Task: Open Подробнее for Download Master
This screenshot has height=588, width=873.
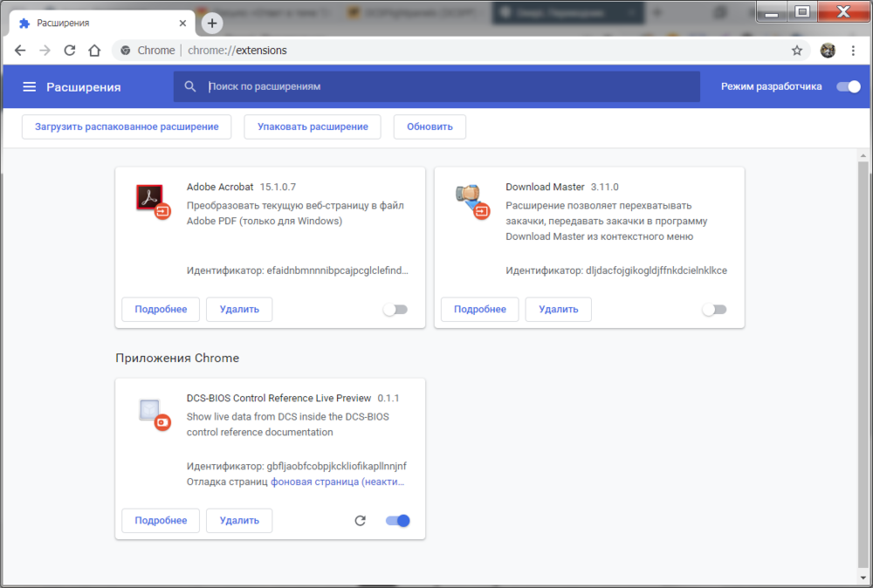Action: click(x=479, y=310)
